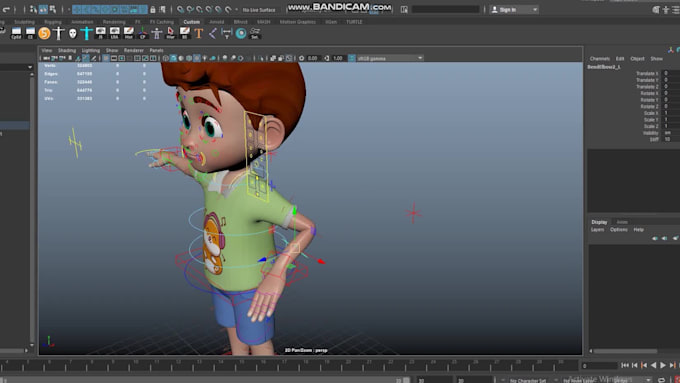Select the Visibility channel label
Image resolution: width=680 pixels, height=383 pixels.
651,133
